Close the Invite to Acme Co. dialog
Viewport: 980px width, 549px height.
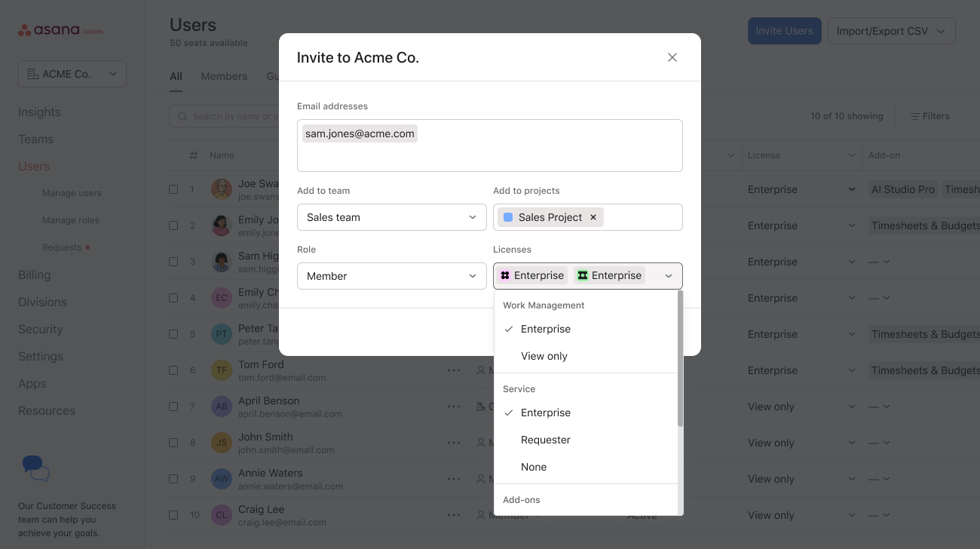point(672,57)
